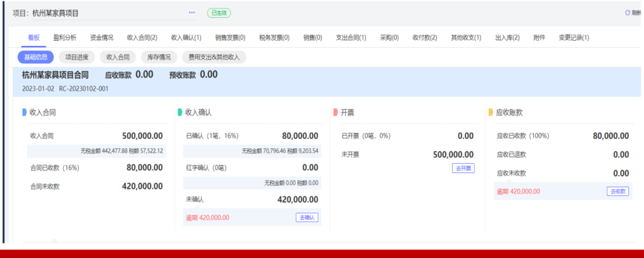Open the 其他收支(1) tab
The width and height of the screenshot is (644, 258).
466,38
